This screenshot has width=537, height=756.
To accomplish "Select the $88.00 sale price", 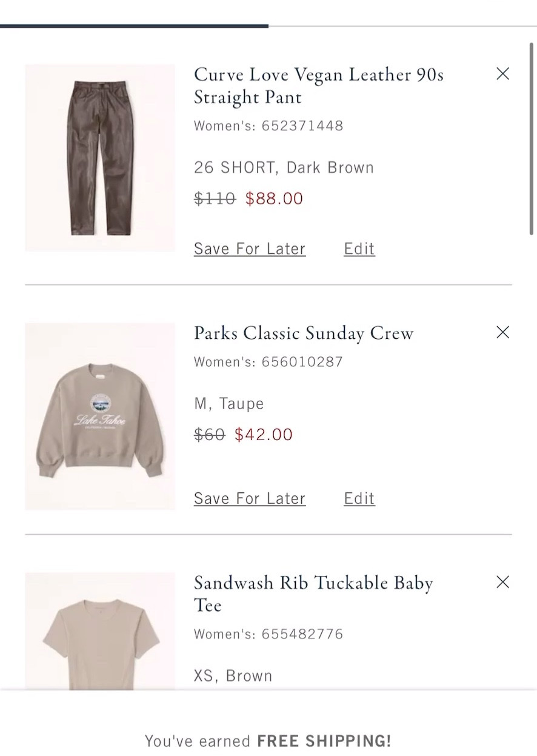I will [274, 198].
